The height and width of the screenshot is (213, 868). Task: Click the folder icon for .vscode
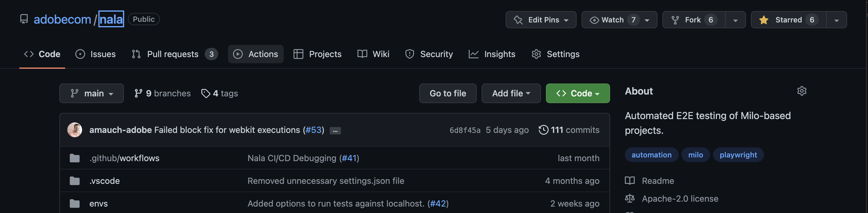75,181
